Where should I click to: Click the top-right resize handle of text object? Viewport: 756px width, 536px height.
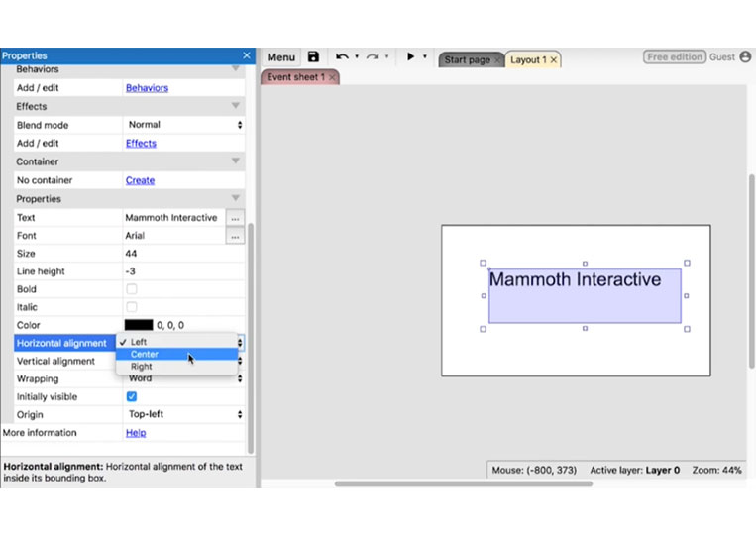tap(687, 263)
